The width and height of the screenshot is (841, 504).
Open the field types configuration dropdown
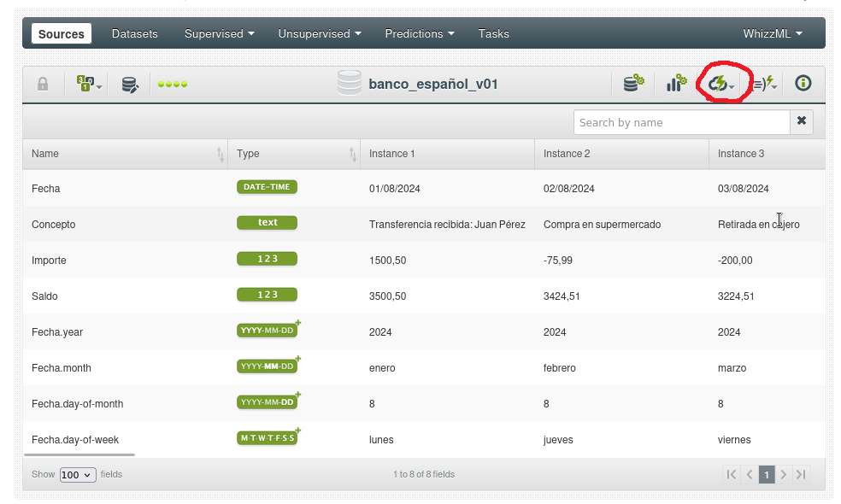(x=89, y=84)
